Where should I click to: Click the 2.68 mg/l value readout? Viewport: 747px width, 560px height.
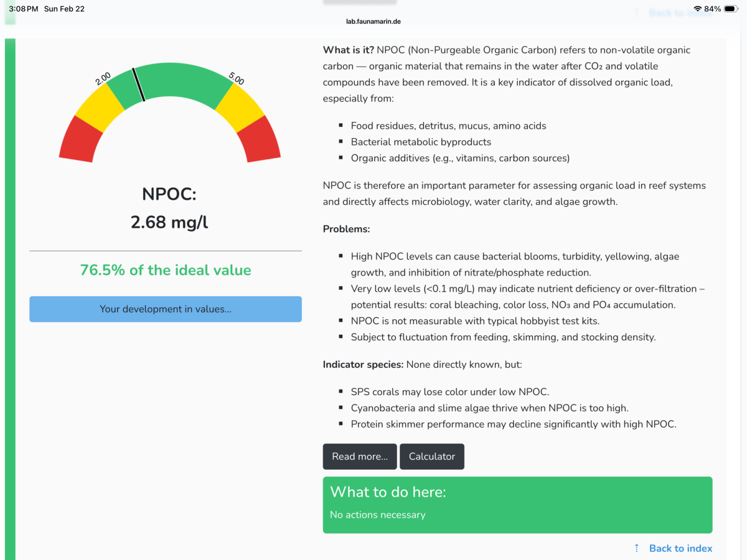point(169,222)
